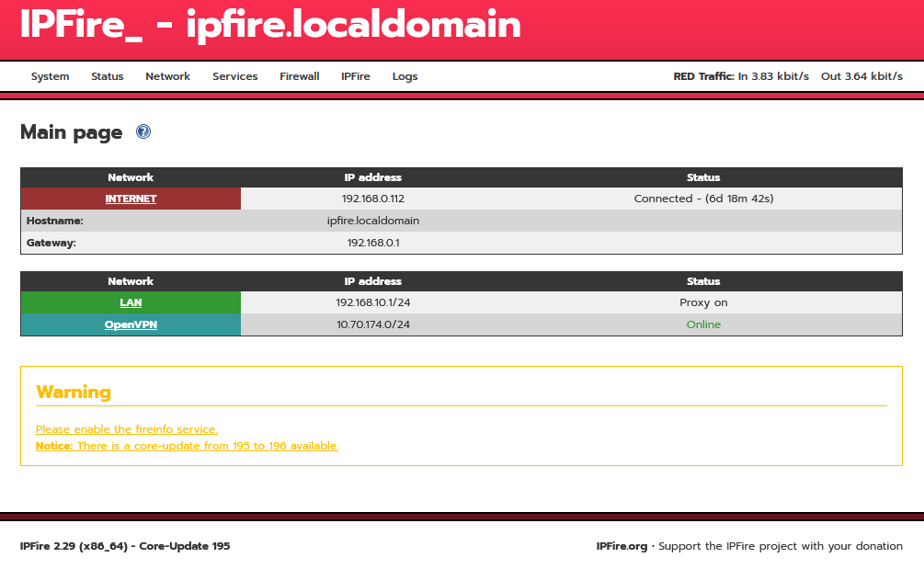Click the Out 3.64 kbit/s traffic value
The height and width of the screenshot is (569, 924).
pyautogui.click(x=861, y=76)
